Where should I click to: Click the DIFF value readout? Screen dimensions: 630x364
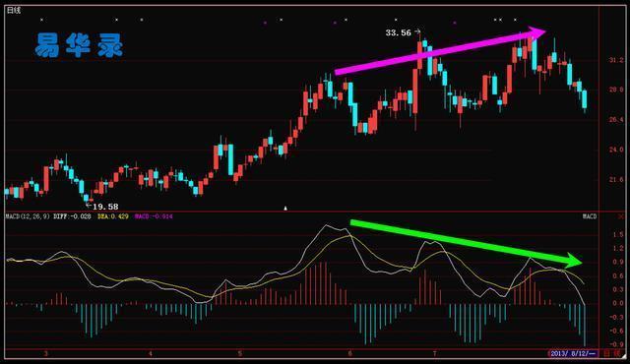click(72, 216)
